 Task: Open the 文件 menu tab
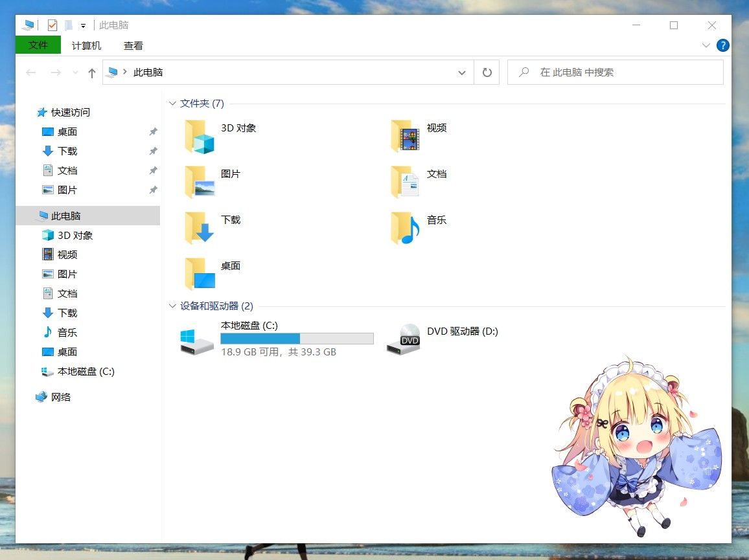[38, 45]
